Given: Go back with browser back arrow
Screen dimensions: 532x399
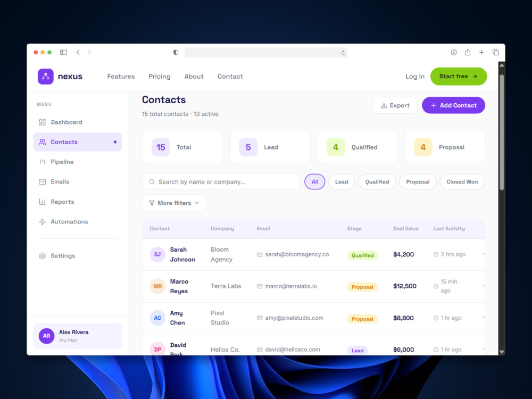Looking at the screenshot, I should [x=78, y=52].
